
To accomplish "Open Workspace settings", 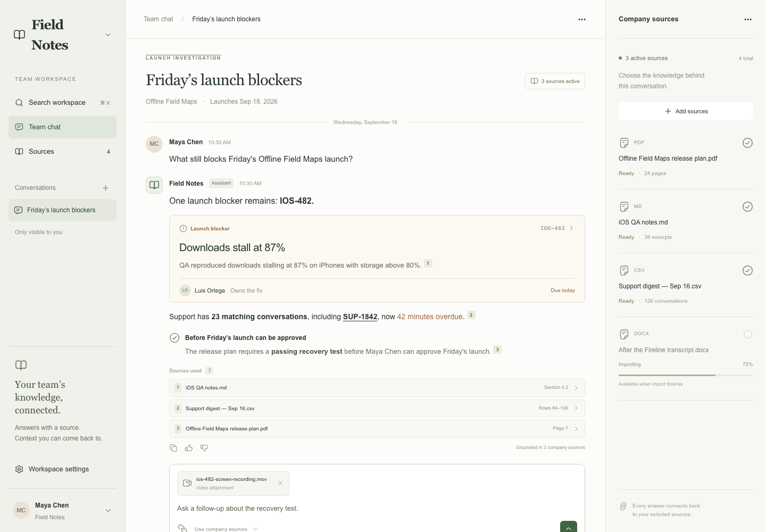I will click(62, 469).
